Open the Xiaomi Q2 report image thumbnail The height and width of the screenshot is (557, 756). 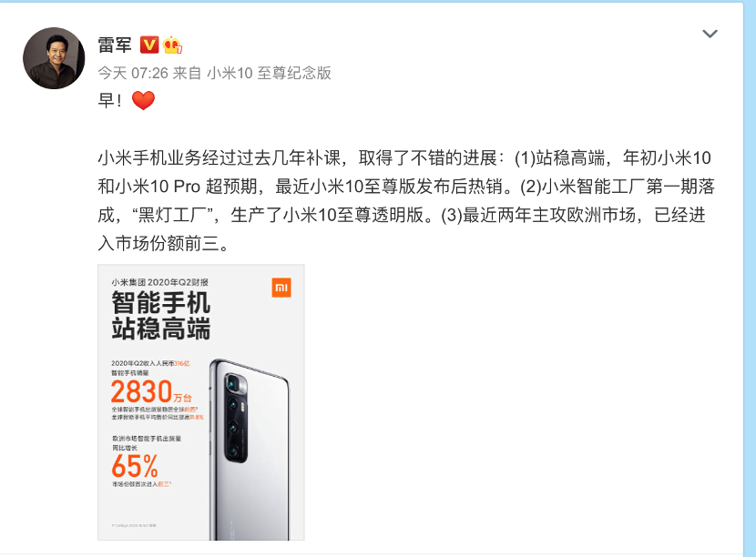click(x=201, y=402)
